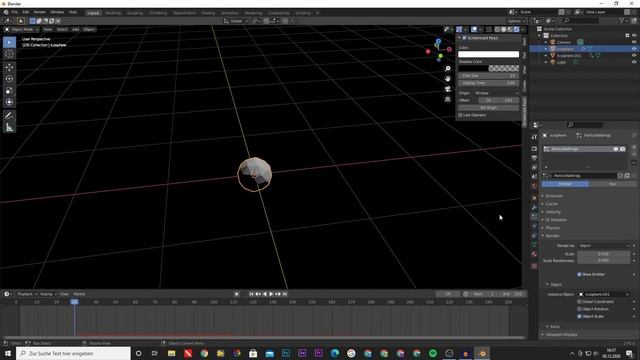Expand the Emission panel

pyautogui.click(x=554, y=196)
